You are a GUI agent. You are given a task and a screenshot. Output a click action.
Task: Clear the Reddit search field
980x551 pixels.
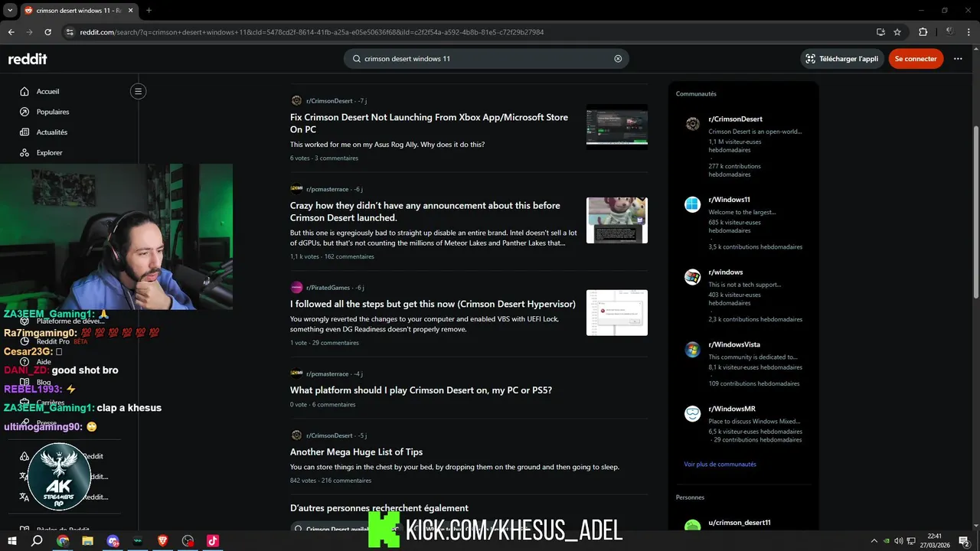point(618,59)
